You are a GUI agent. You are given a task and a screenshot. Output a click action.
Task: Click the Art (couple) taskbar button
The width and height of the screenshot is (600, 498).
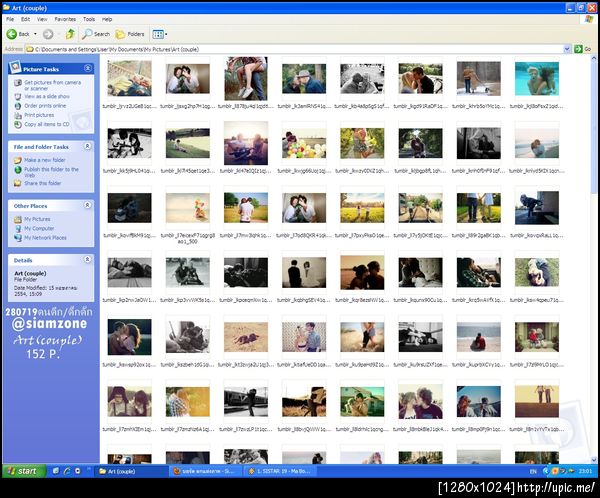coord(131,471)
